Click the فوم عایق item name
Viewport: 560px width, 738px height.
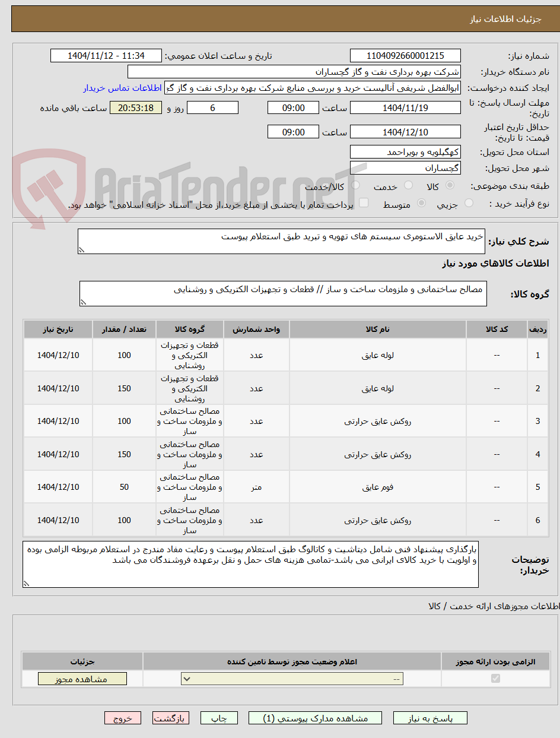(x=378, y=487)
